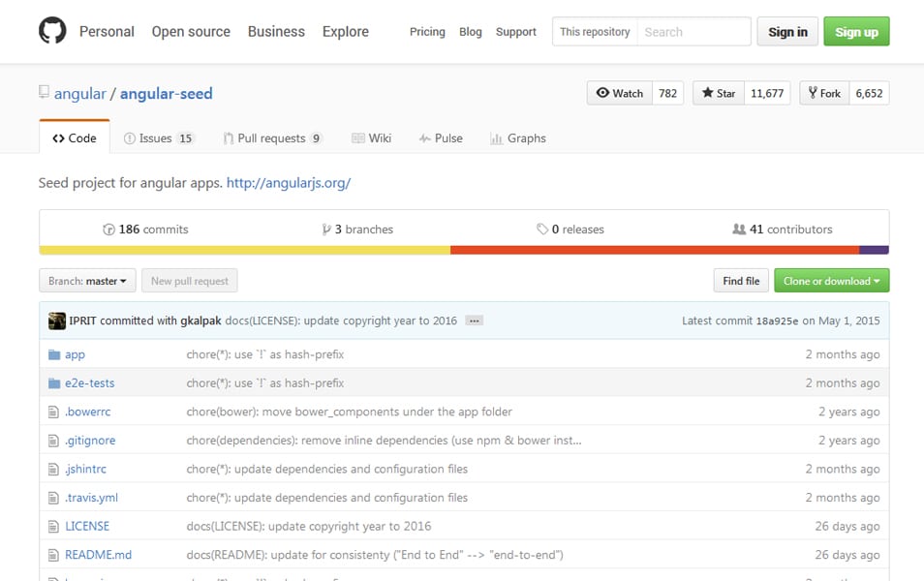This screenshot has height=581, width=924.
Task: Click the file icon next to .jshintrc
Action: (x=53, y=469)
